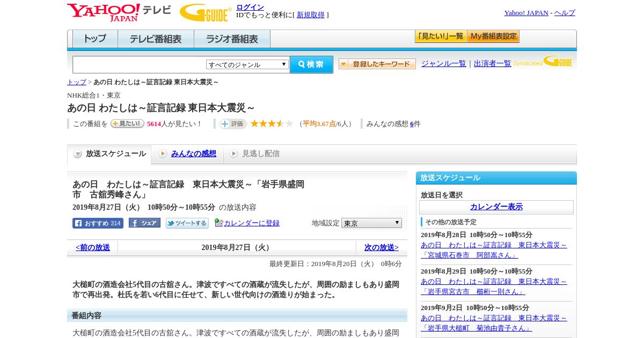
Task: Open the 「見たい!」一覧 button
Action: pos(441,36)
